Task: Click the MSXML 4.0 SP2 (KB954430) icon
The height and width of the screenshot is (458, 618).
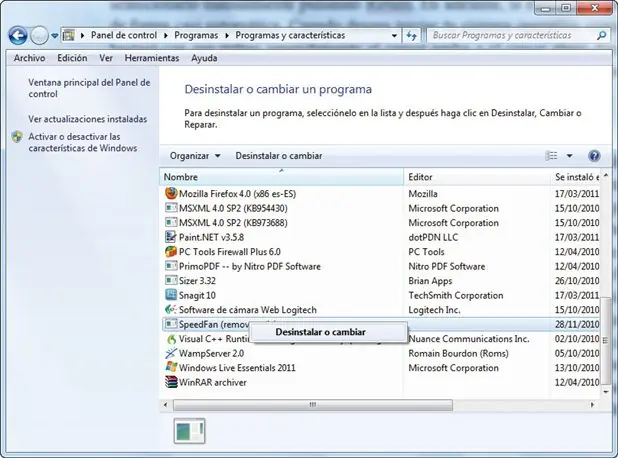Action: point(171,208)
